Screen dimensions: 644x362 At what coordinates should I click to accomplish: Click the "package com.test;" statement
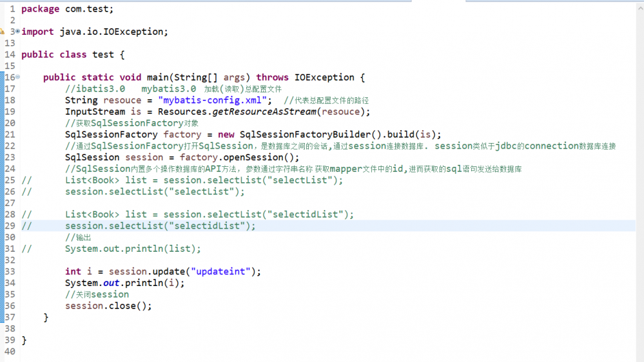click(x=67, y=9)
